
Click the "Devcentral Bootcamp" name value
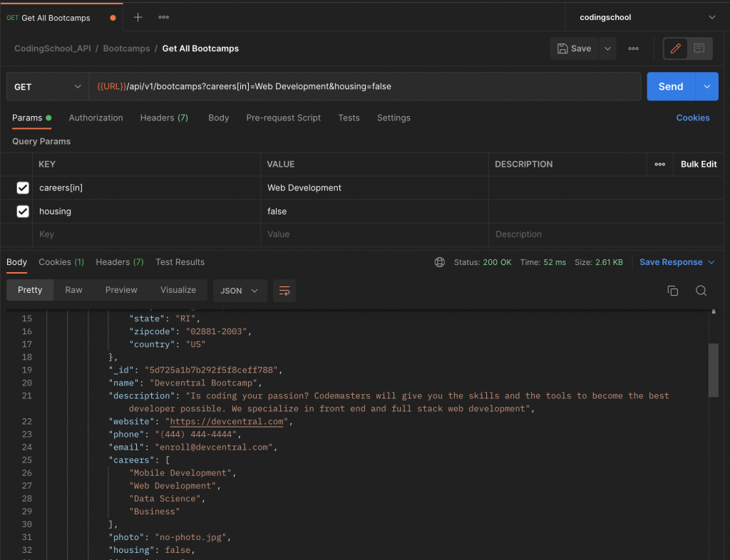click(x=204, y=383)
